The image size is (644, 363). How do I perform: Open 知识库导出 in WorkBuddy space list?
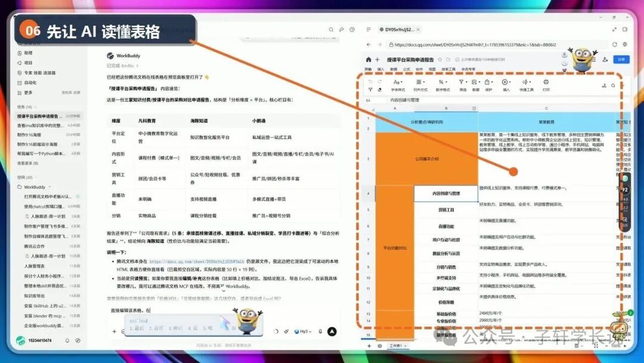coord(52,296)
